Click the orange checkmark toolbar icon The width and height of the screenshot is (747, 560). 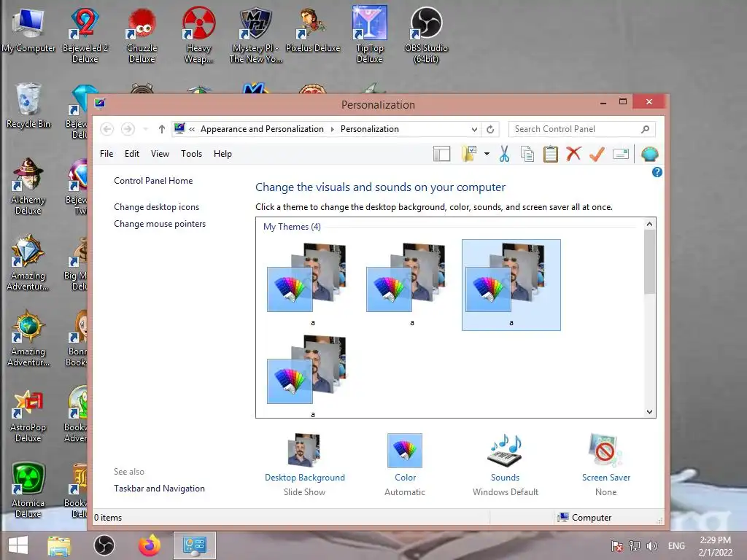(597, 154)
